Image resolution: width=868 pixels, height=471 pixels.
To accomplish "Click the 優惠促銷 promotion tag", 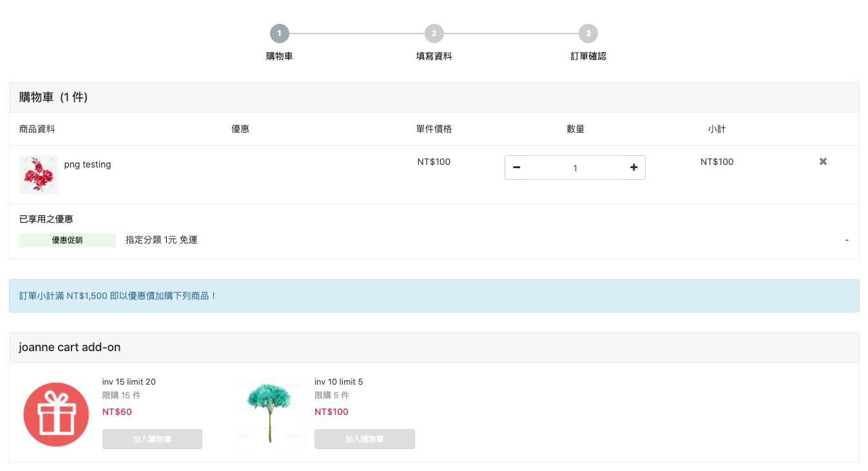I will coord(68,240).
